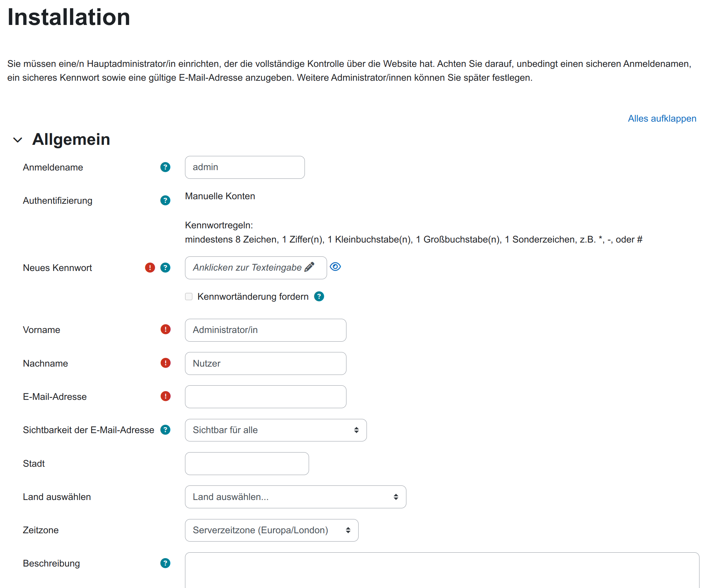Click required-field icon next to Neues Kennwort

150,268
